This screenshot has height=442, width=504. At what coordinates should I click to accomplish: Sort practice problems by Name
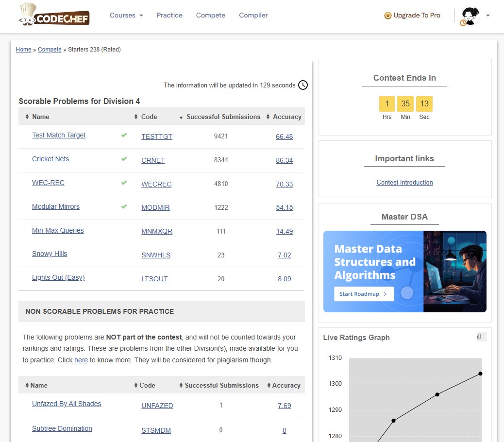[36, 386]
